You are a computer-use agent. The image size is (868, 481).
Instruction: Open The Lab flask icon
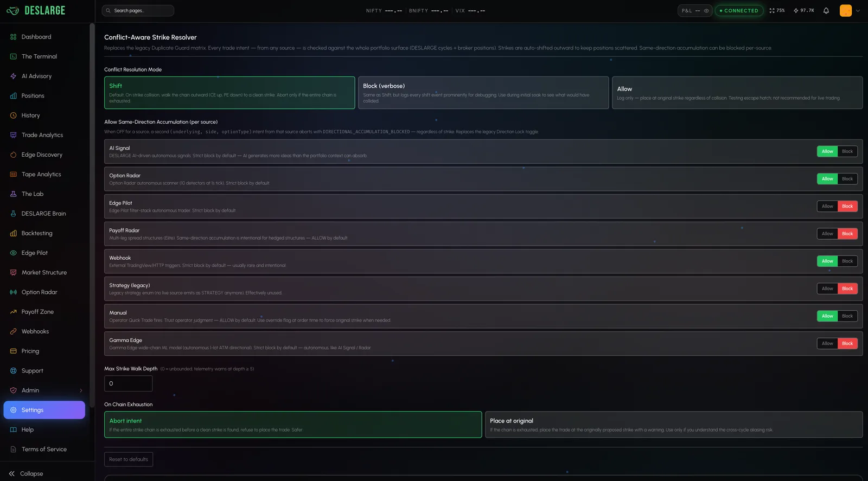click(14, 194)
